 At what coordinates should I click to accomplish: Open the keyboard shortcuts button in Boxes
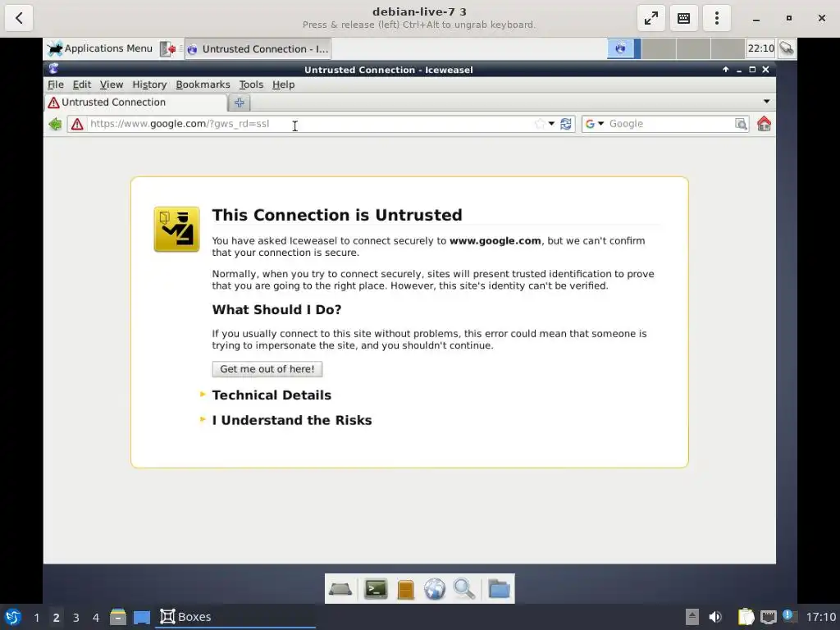[x=683, y=19]
